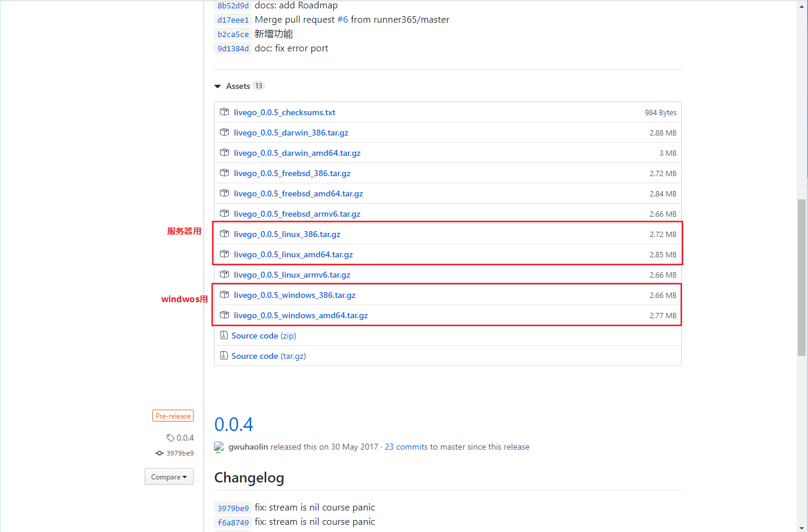Download Source code (zip)
The height and width of the screenshot is (532, 808).
(264, 336)
